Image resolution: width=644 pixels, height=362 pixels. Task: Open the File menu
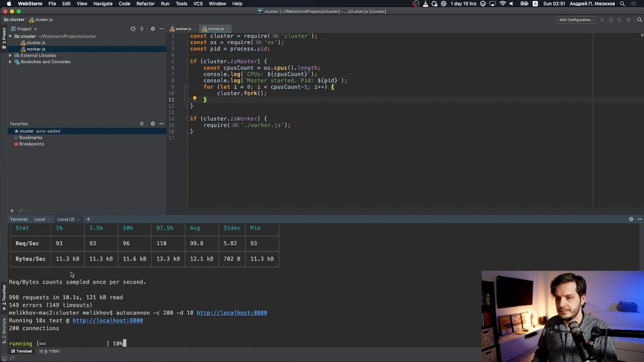point(52,4)
